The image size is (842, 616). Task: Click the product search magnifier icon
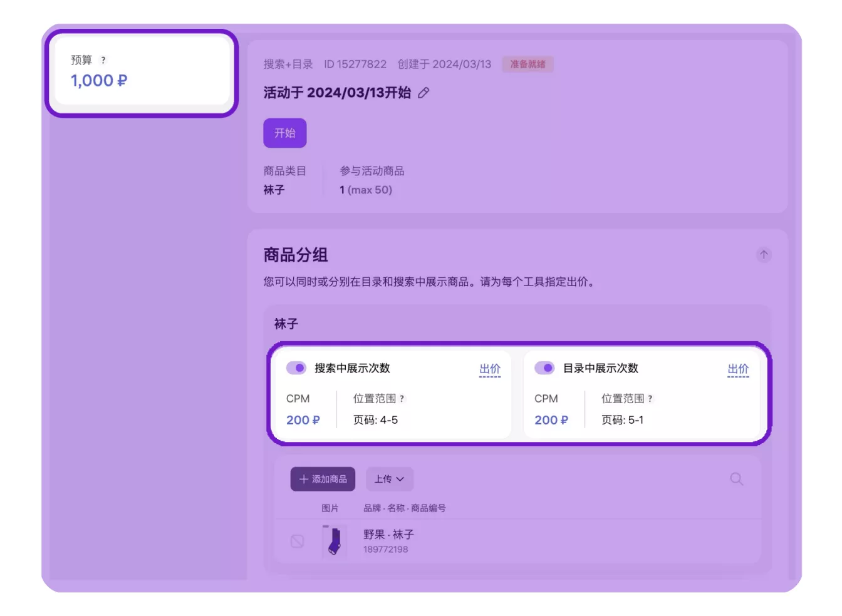click(x=737, y=479)
